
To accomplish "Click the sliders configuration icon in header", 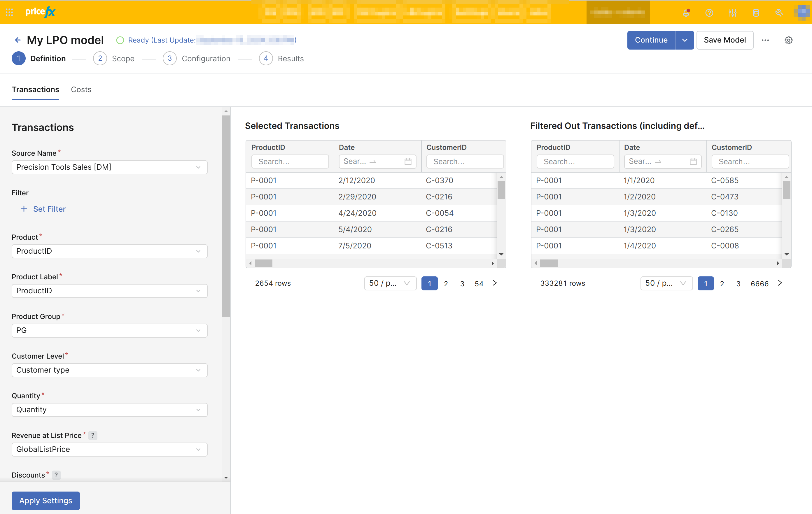I will pos(732,13).
